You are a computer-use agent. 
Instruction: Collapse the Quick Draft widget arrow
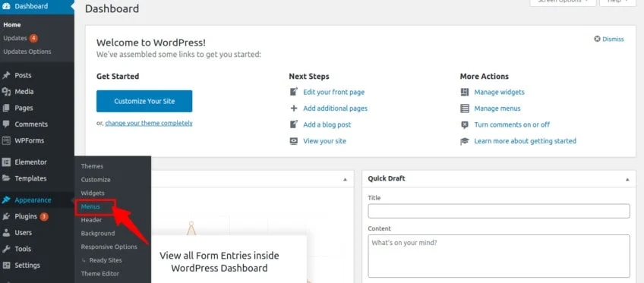(x=627, y=179)
